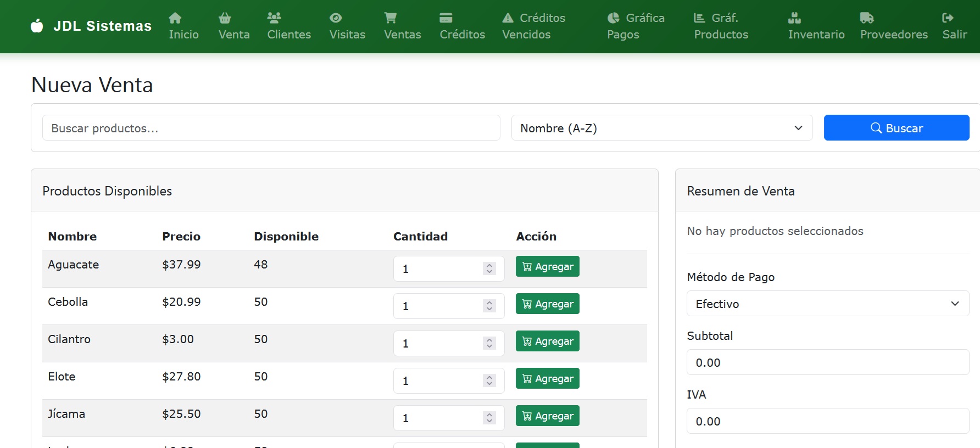The width and height of the screenshot is (980, 448).
Task: Go to Gráfica Pagos page
Action: point(636,26)
